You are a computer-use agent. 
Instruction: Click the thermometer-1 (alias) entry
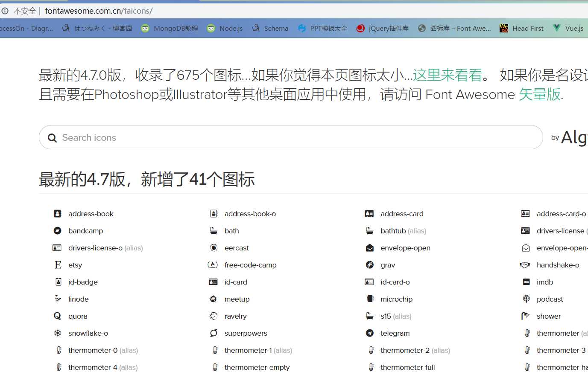click(252, 350)
